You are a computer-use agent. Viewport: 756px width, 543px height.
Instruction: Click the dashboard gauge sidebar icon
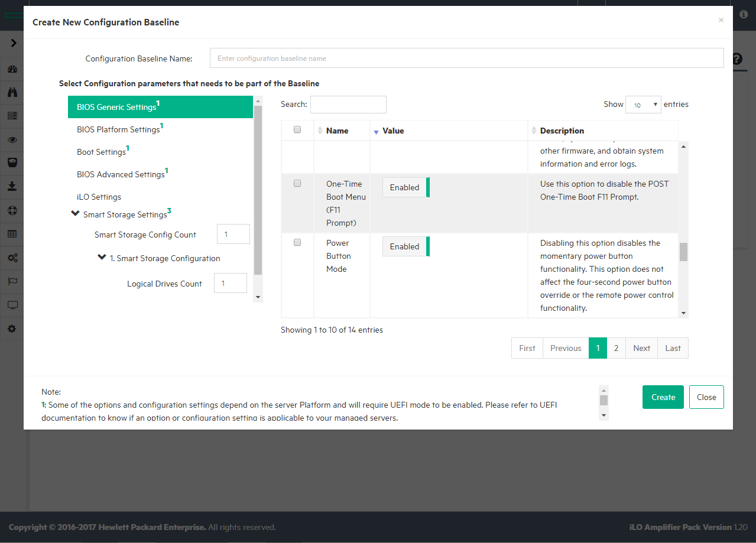tap(12, 69)
